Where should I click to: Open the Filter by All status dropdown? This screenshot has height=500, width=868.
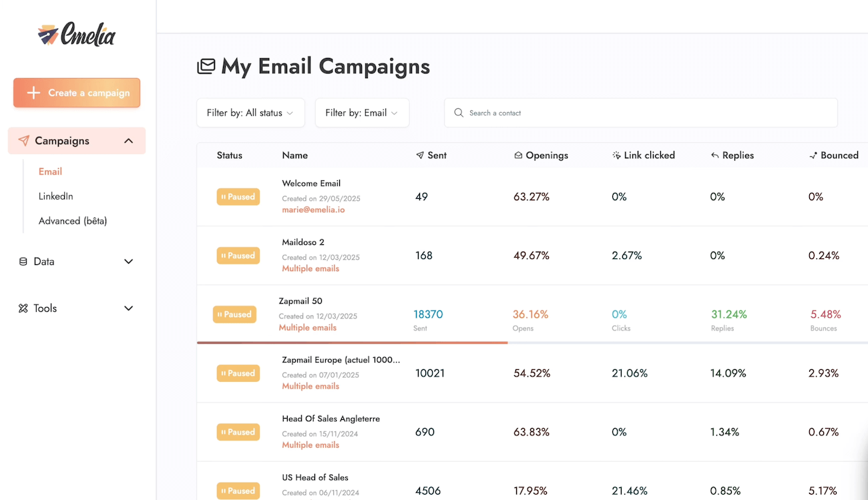click(250, 113)
